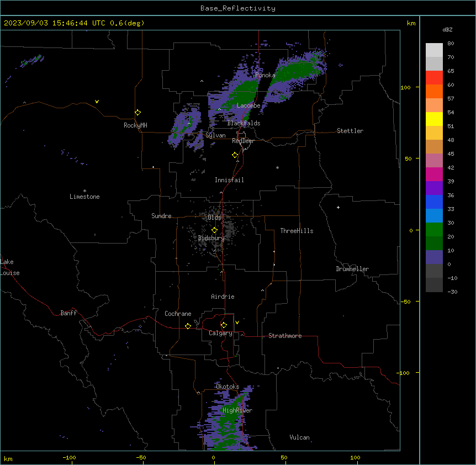The width and height of the screenshot is (476, 465).
Task: Select the large green echo east of Ponoka
Action: coord(296,73)
